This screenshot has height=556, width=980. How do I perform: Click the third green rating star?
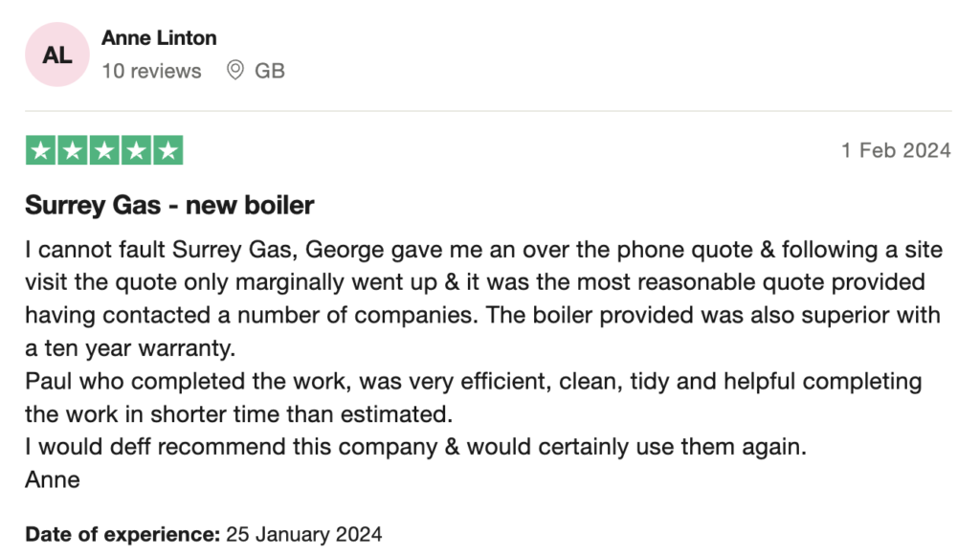point(103,150)
